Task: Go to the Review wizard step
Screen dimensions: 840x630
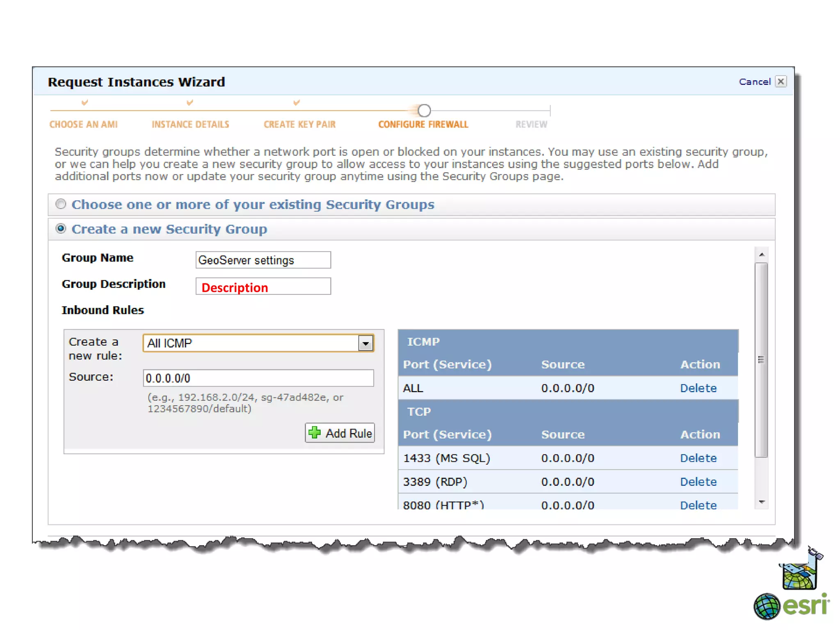Action: pyautogui.click(x=531, y=124)
